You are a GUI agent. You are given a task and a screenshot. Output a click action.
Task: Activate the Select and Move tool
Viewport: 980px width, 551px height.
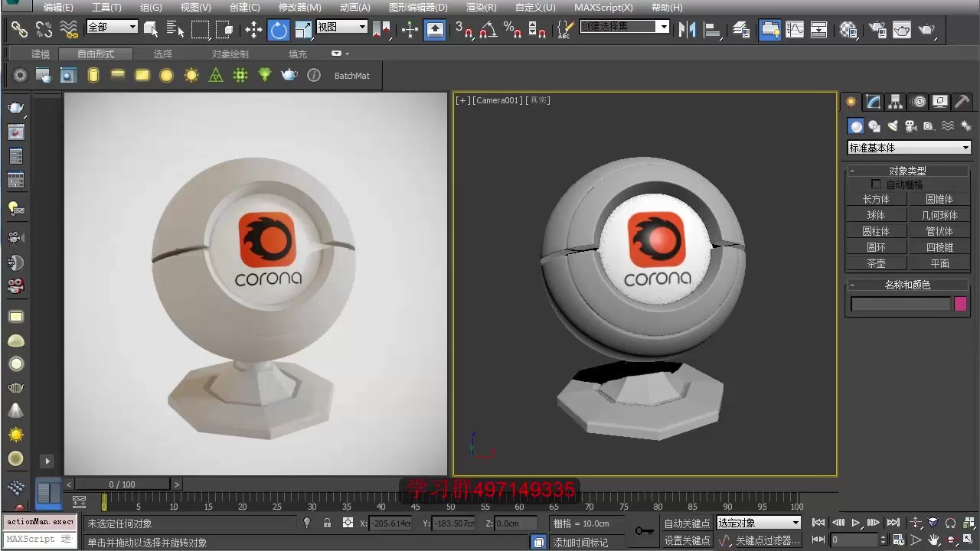pos(253,30)
